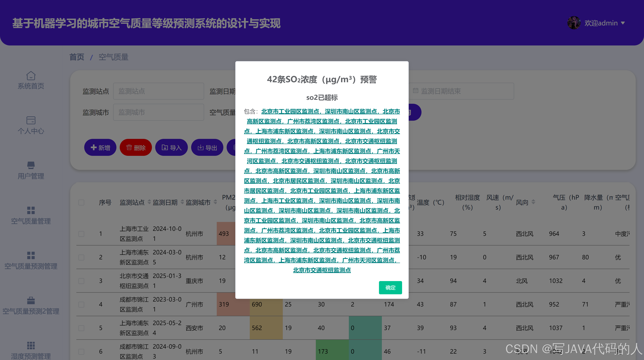Click the 562 cell in row 5
Image resolution: width=644 pixels, height=360 pixels.
[266, 328]
